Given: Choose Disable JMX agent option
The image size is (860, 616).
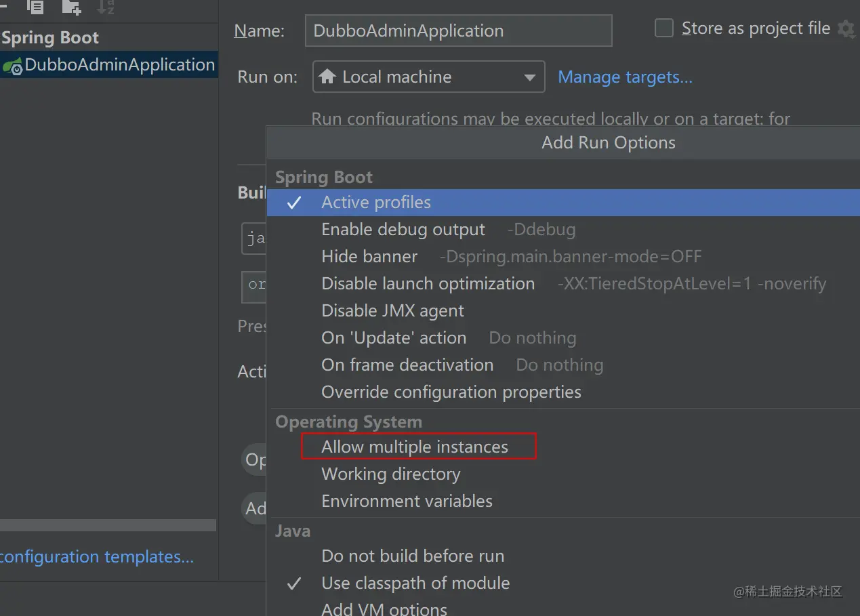Looking at the screenshot, I should pos(563,311).
